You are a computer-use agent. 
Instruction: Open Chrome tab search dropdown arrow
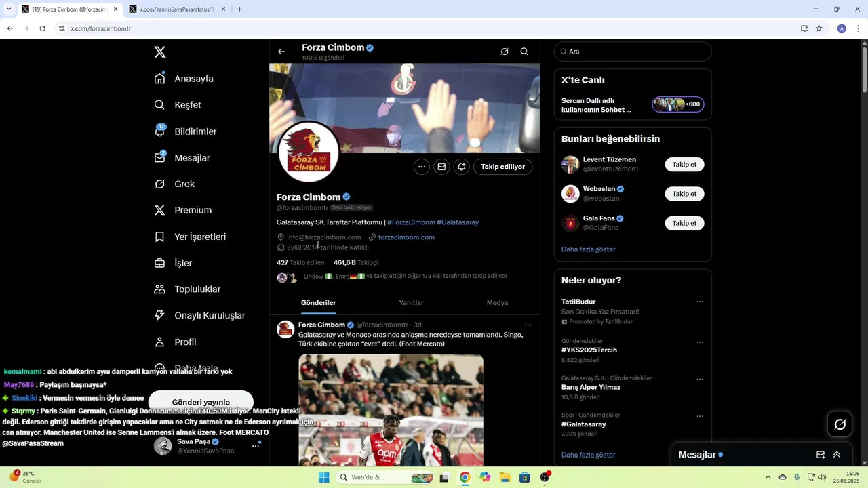[x=9, y=9]
